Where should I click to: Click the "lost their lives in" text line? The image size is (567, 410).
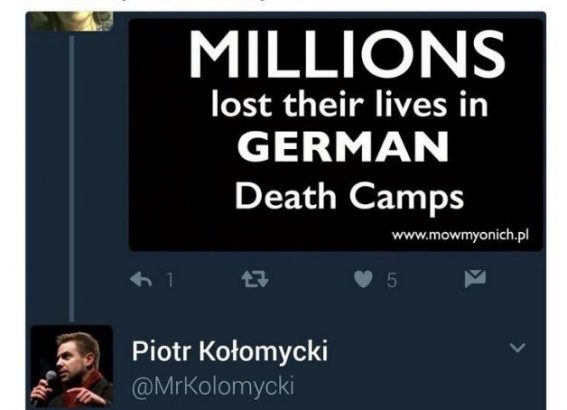(350, 104)
